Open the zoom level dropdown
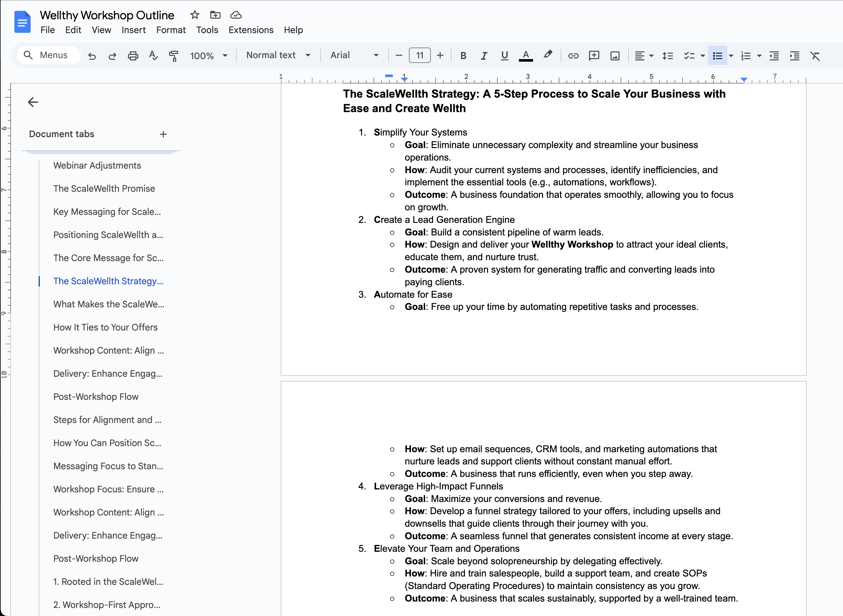This screenshot has width=843, height=616. [209, 56]
